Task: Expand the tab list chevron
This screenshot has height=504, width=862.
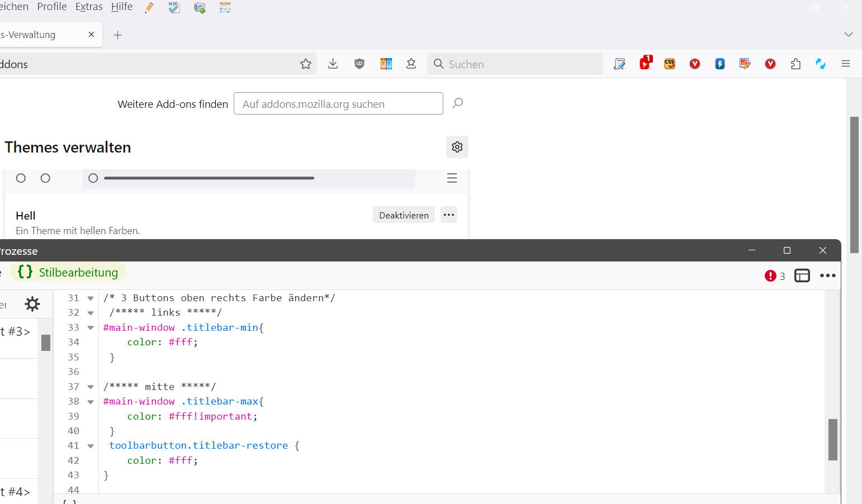Action: 848,35
